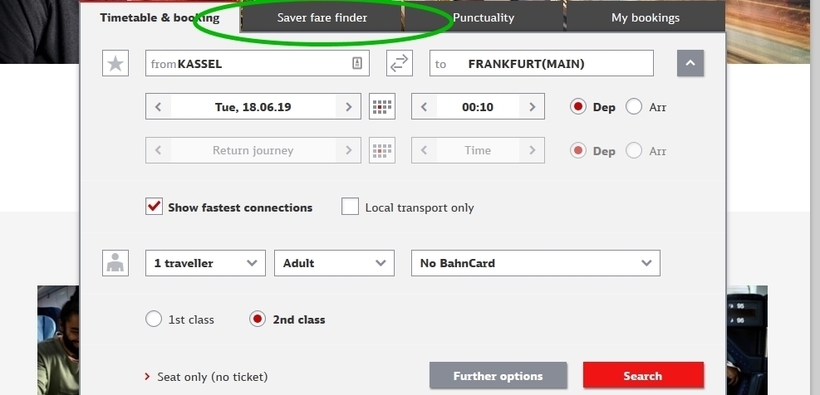Viewport: 820px width, 395px height.
Task: Click the red Search button
Action: pos(643,376)
